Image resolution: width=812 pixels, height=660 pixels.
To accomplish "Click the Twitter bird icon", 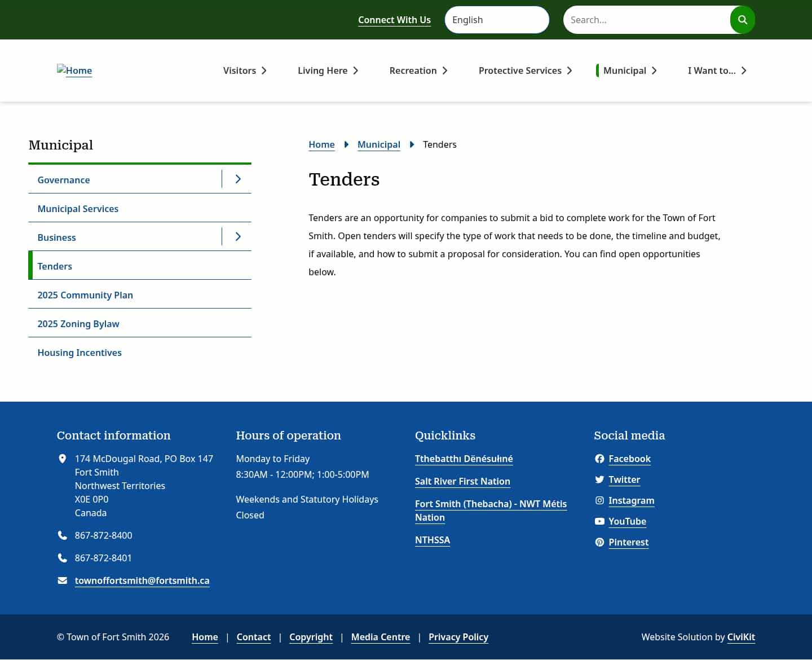I will 599,479.
